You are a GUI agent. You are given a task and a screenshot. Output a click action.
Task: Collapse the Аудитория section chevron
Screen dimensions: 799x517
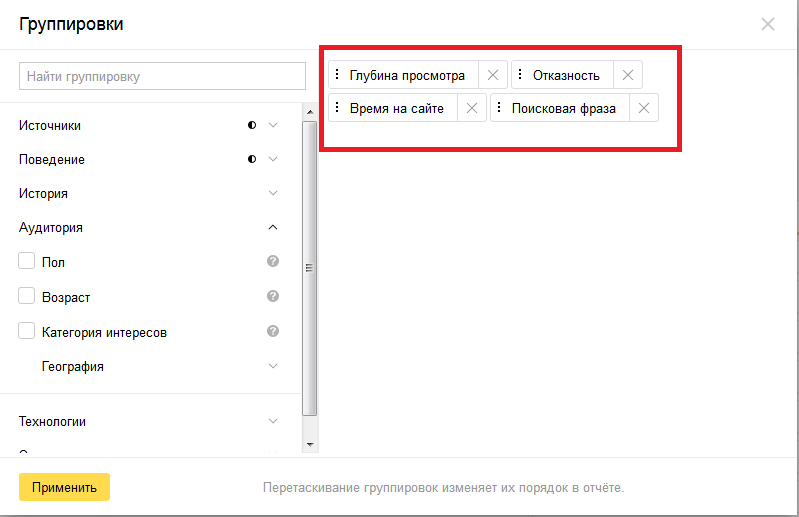click(x=273, y=227)
